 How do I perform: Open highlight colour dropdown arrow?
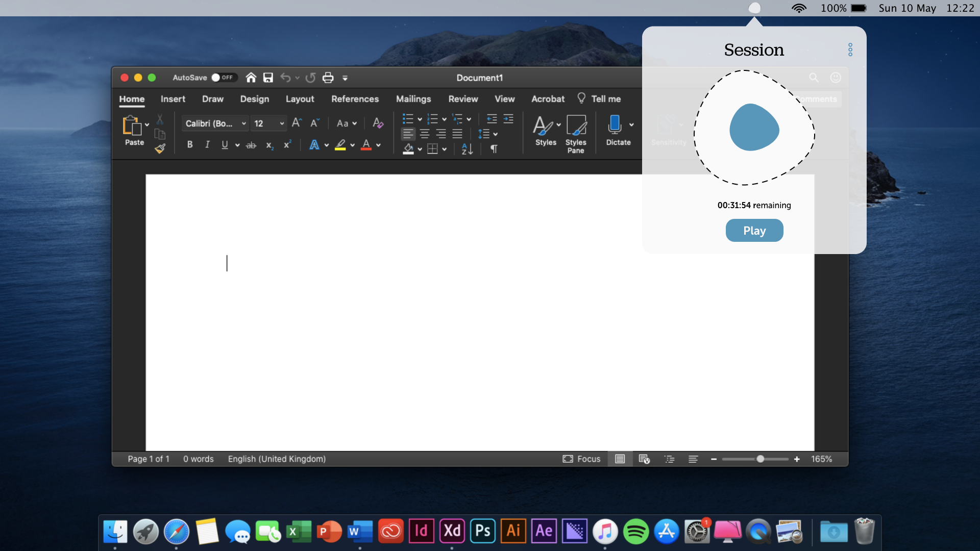(352, 145)
